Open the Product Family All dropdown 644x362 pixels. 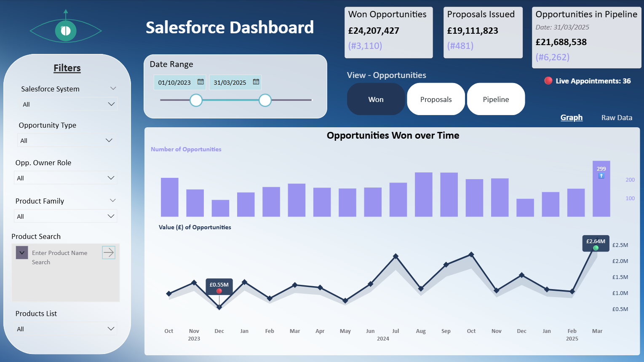65,216
